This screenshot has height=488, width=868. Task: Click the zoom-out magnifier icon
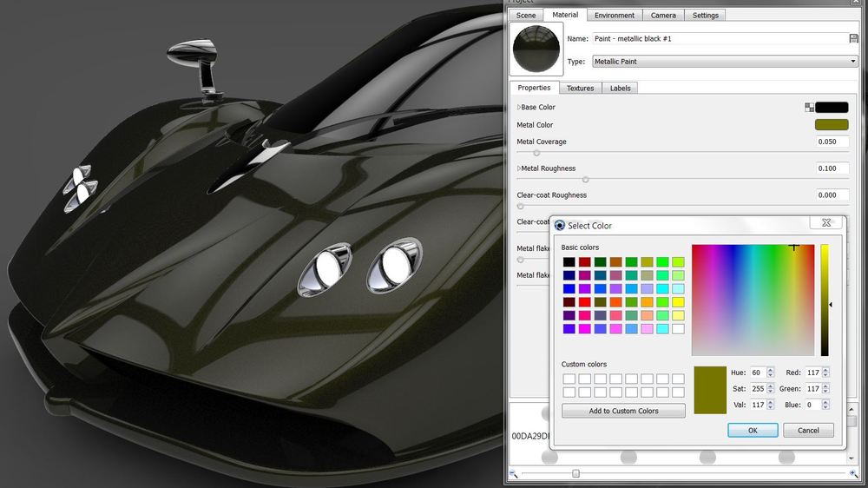click(x=513, y=473)
